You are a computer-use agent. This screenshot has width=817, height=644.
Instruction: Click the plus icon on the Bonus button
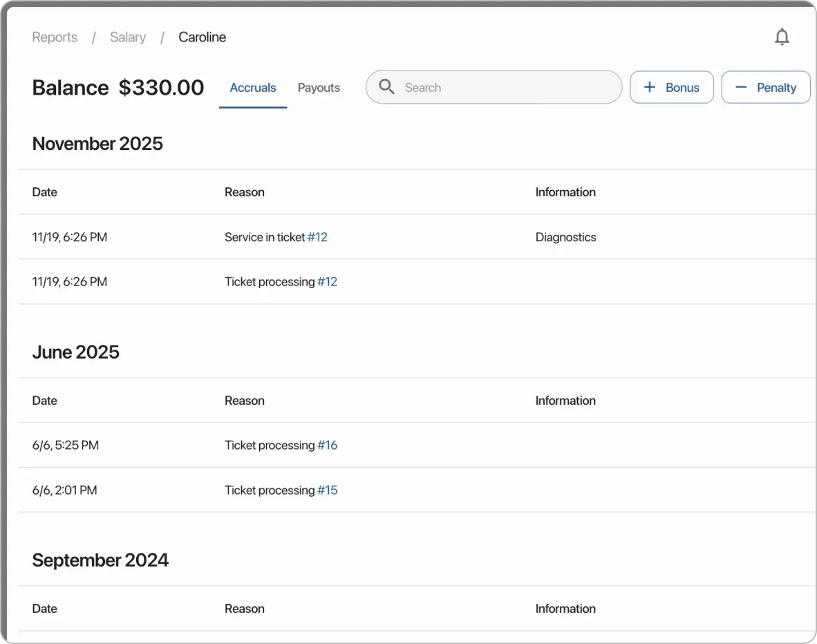[x=648, y=87]
